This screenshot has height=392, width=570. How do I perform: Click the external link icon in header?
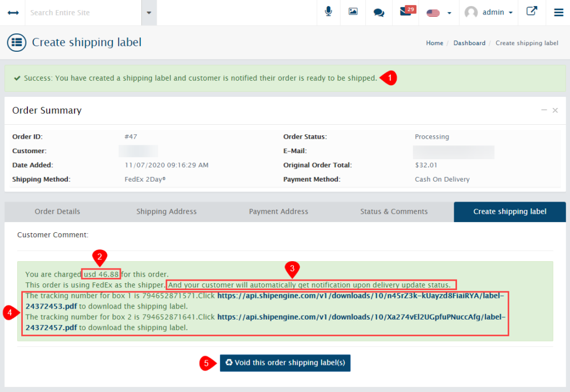coord(532,12)
